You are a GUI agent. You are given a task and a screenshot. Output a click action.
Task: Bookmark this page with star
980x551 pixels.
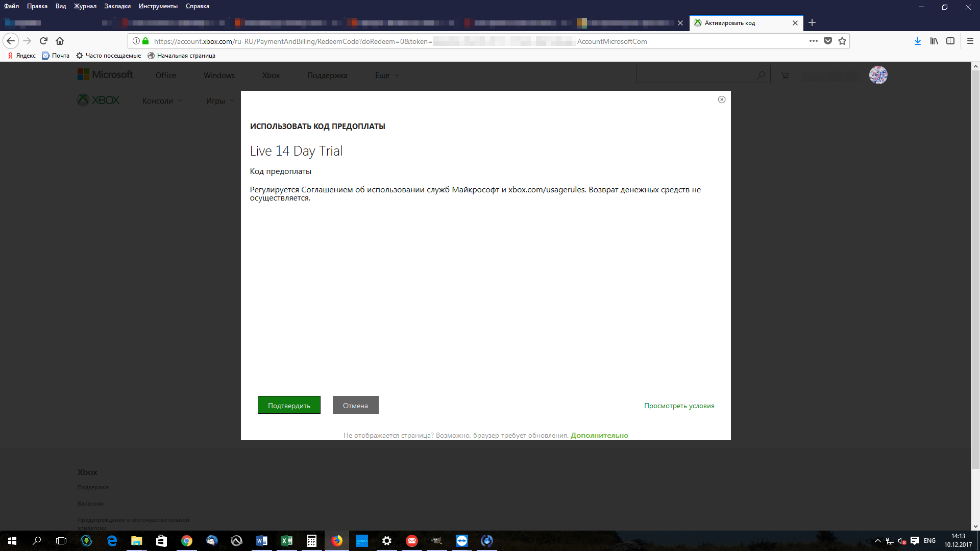842,41
